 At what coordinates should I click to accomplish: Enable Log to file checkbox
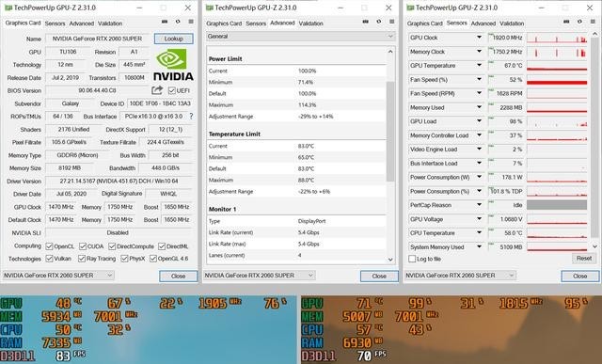click(x=412, y=259)
